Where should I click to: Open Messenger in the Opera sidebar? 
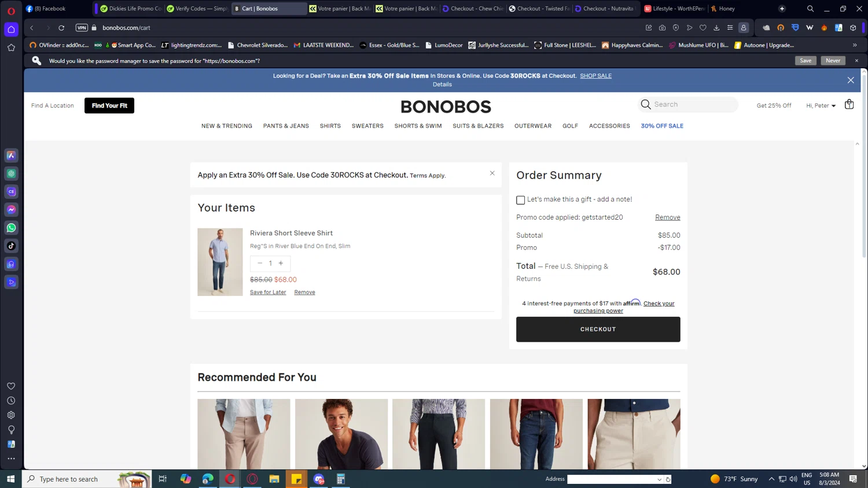click(11, 209)
